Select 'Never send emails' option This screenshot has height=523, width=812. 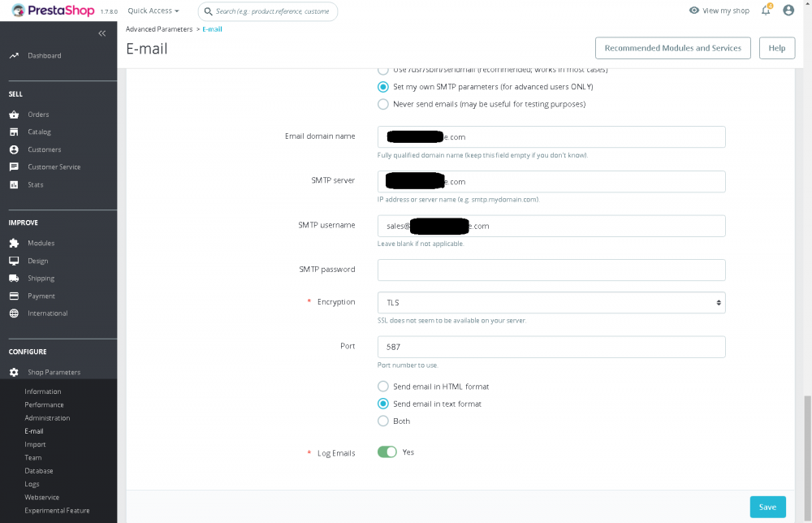[382, 104]
